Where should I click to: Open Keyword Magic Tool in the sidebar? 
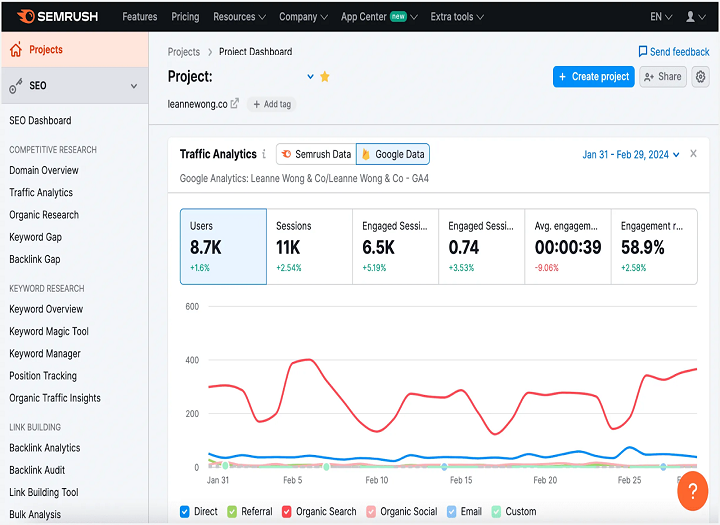49,331
